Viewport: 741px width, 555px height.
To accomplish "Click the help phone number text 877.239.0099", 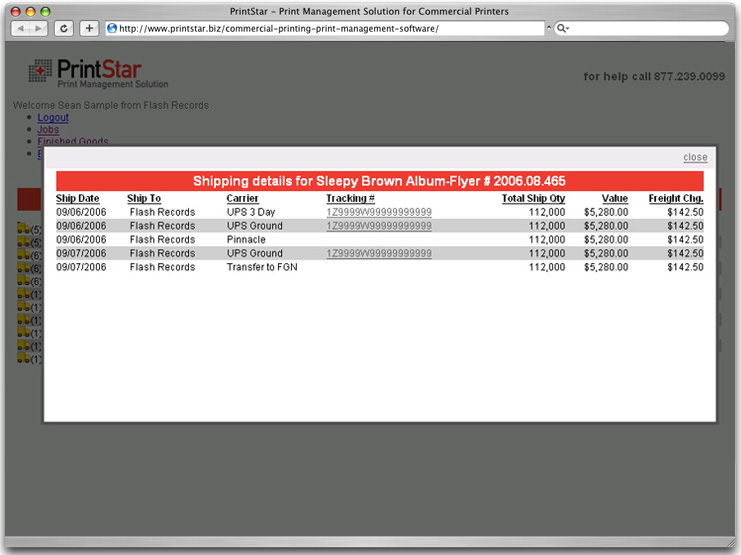I will coord(689,77).
